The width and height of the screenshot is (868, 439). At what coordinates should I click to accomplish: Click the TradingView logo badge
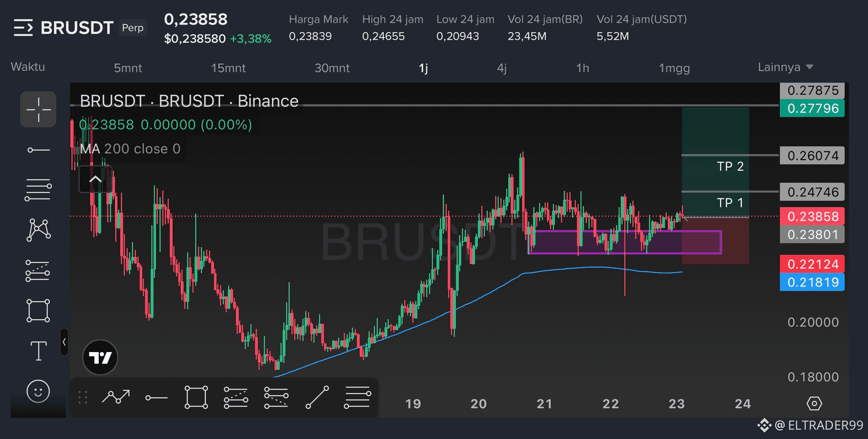pos(100,357)
